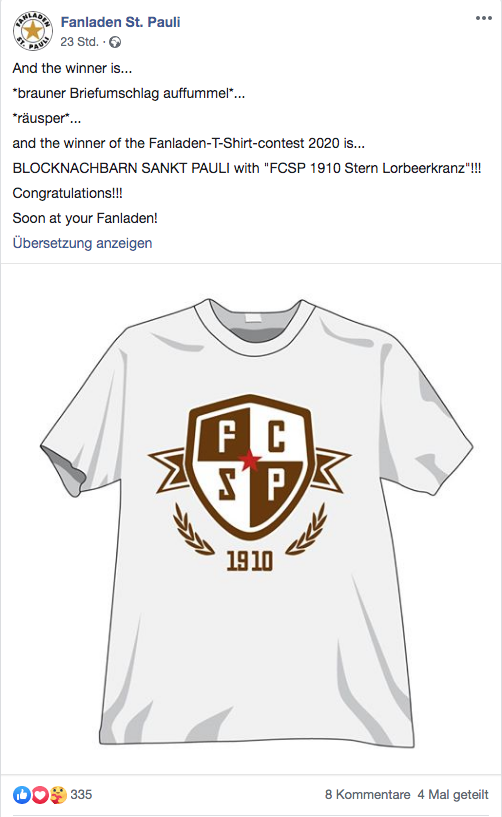Click the Fanladen St. Pauli profile picture
502x817 pixels.
click(x=32, y=31)
